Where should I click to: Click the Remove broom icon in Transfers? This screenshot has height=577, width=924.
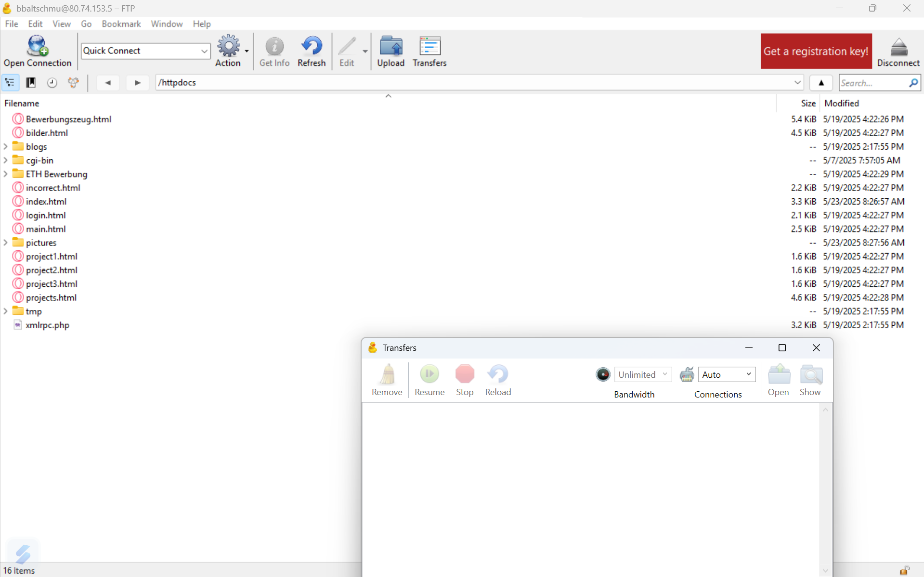pyautogui.click(x=387, y=375)
